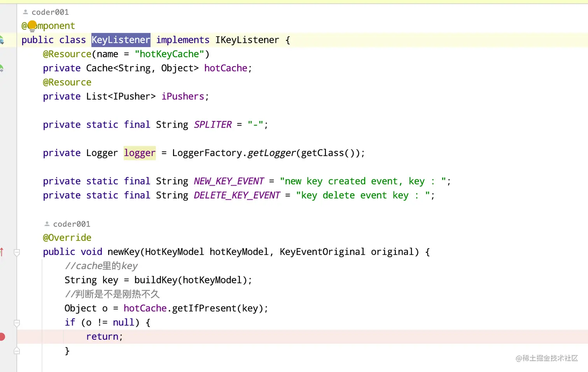Image resolution: width=588 pixels, height=372 pixels.
Task: Click the buildKey method call
Action: [156, 280]
